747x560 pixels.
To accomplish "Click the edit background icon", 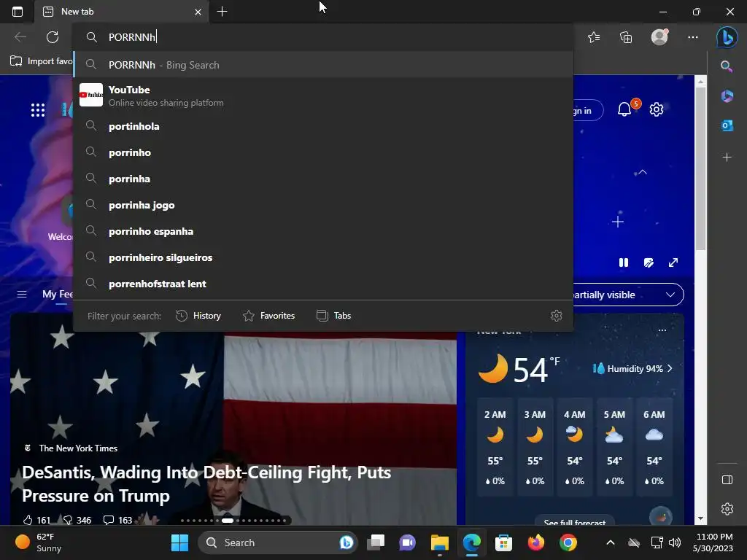I will (x=649, y=262).
